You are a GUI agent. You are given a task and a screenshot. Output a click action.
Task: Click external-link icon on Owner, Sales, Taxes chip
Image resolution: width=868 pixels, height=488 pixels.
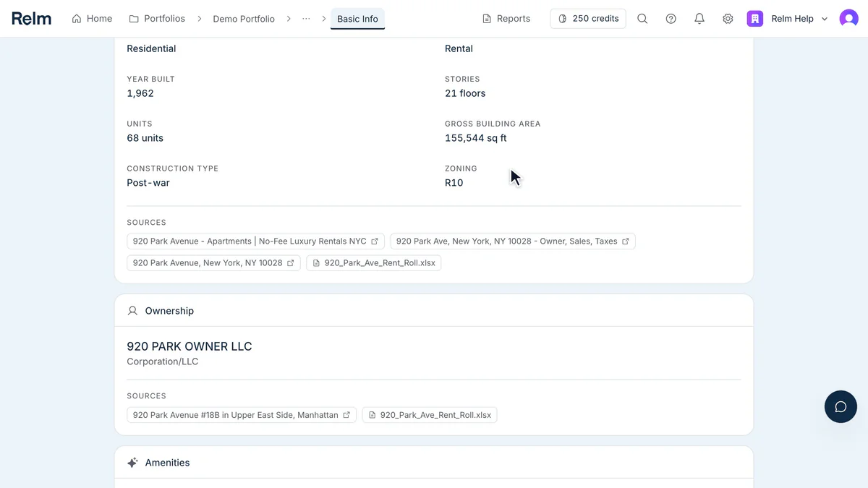[626, 241]
